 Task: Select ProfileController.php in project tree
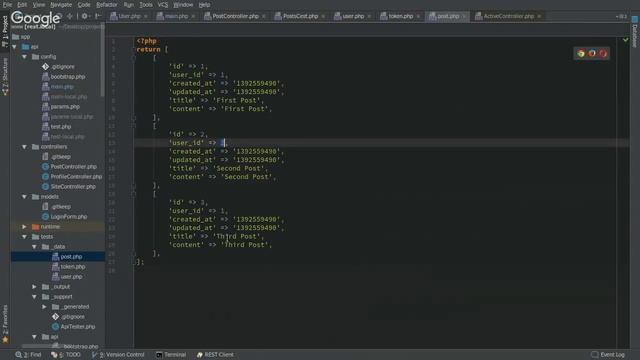coord(72,177)
